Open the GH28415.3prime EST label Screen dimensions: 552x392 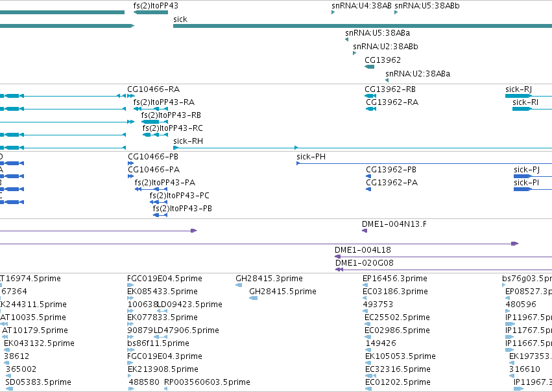[269, 279]
